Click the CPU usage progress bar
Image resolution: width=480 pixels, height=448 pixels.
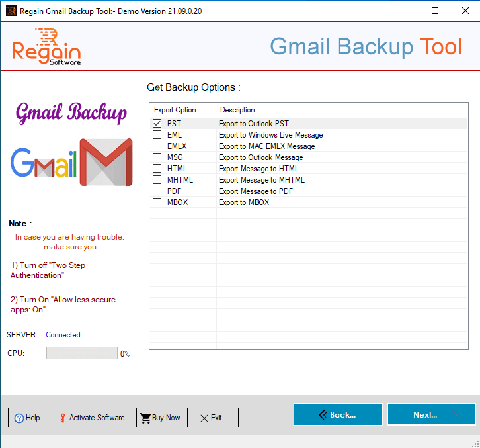click(x=82, y=353)
